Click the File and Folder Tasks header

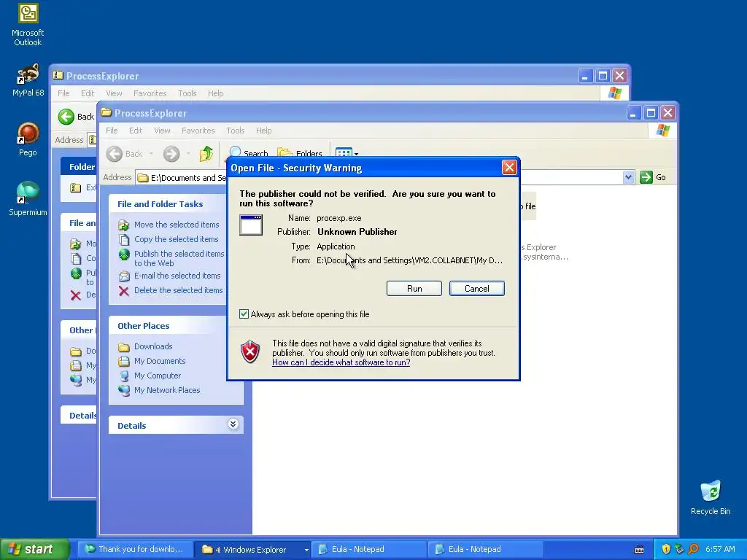click(x=160, y=204)
